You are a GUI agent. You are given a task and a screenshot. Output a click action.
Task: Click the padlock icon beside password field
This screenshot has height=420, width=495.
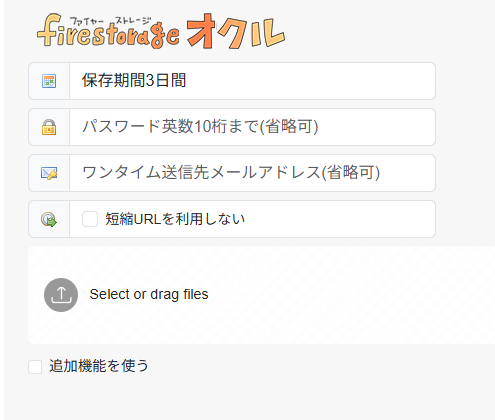tap(49, 127)
